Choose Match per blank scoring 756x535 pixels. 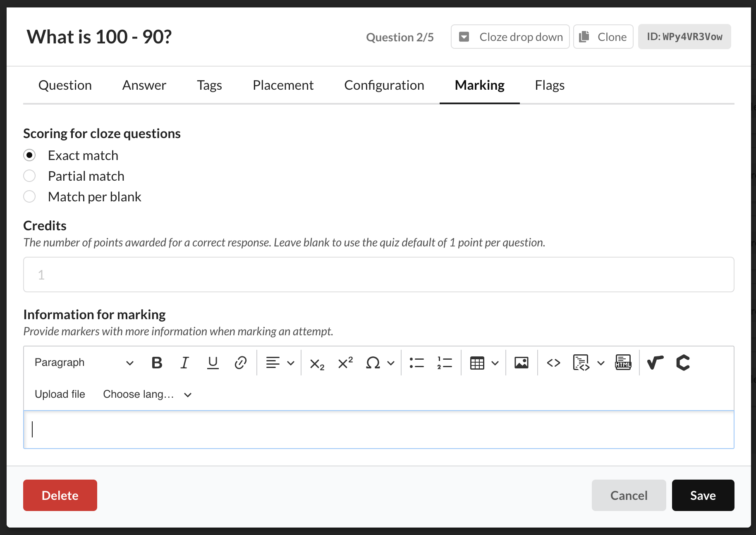point(29,197)
